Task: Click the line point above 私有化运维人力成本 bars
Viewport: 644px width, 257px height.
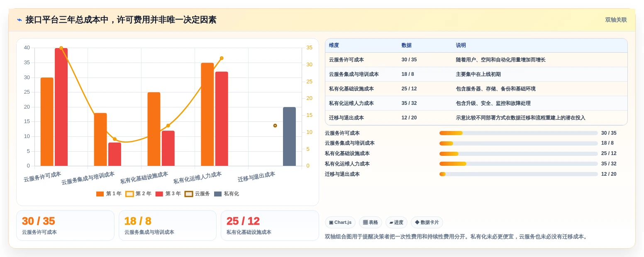Action: click(x=222, y=58)
